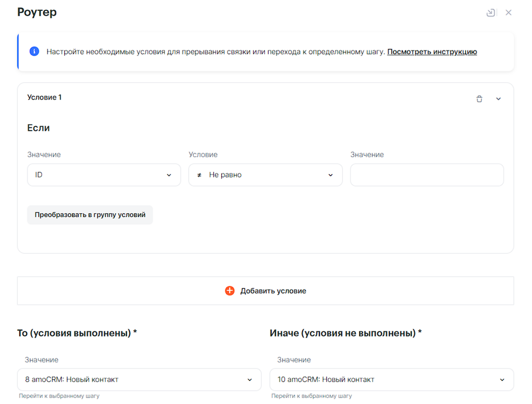Open the Не равно condition dropdown
The width and height of the screenshot is (532, 404).
266,175
